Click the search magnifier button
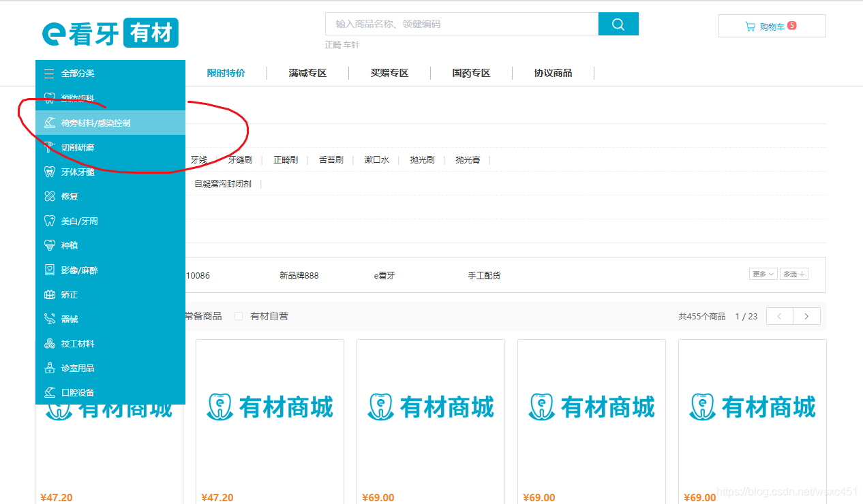Image resolution: width=863 pixels, height=504 pixels. 618,24
